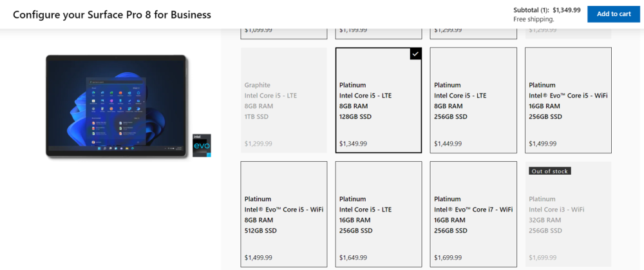
Task: Pick Platinum Core i5 LTE 16GB 256GB option
Action: [379, 214]
